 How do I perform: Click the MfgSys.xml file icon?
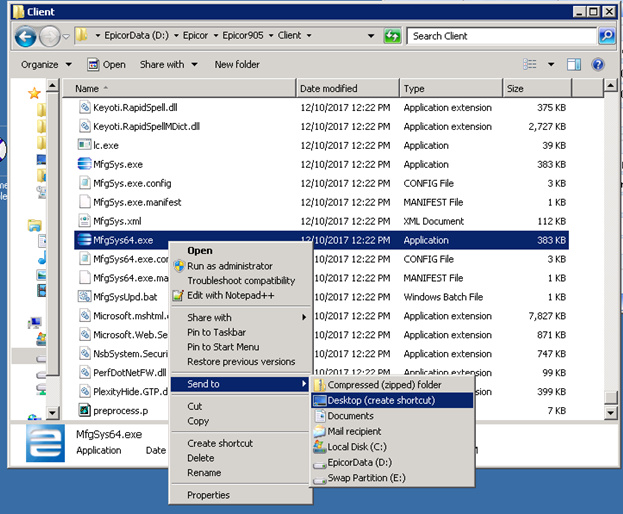[84, 220]
